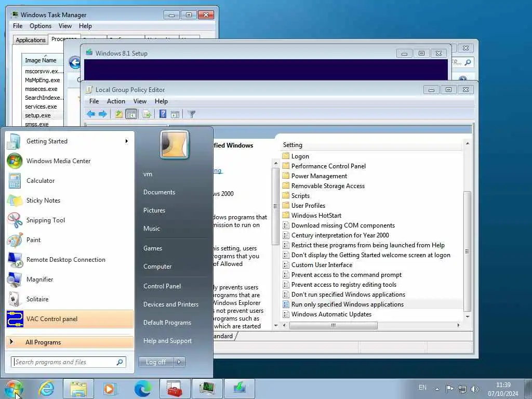
Task: Click the Search programs and files field
Action: pos(68,362)
